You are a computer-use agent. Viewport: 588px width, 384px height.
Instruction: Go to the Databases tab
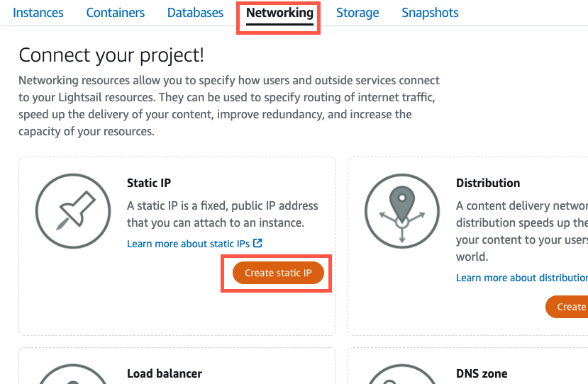click(195, 13)
